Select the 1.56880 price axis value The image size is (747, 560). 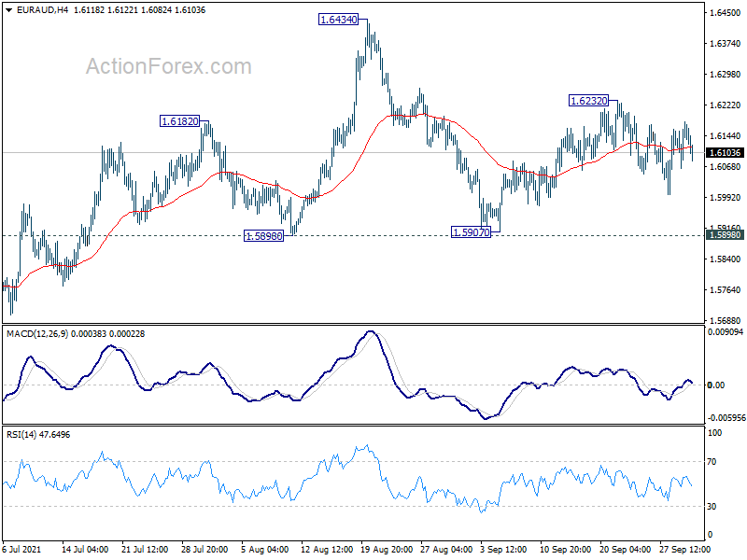coord(726,320)
